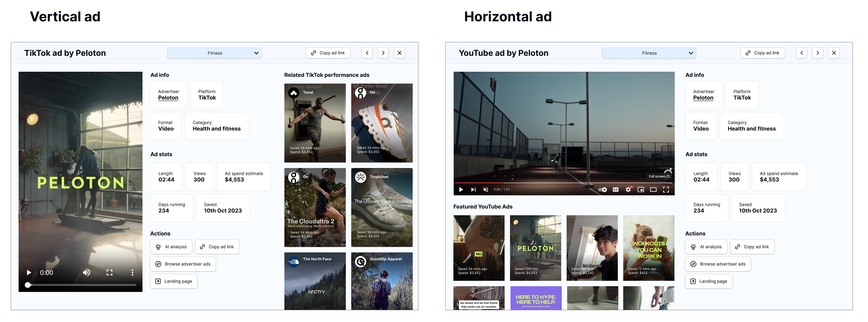Enable YouTube miniplayer mode
Viewport: 868px width, 322px height.
tap(641, 189)
